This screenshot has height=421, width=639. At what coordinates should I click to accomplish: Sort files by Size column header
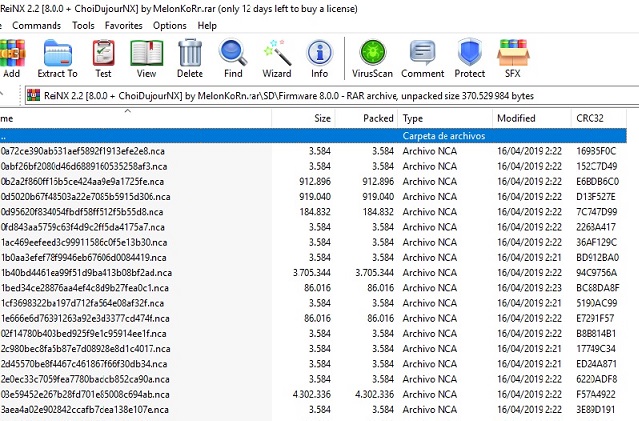click(322, 118)
